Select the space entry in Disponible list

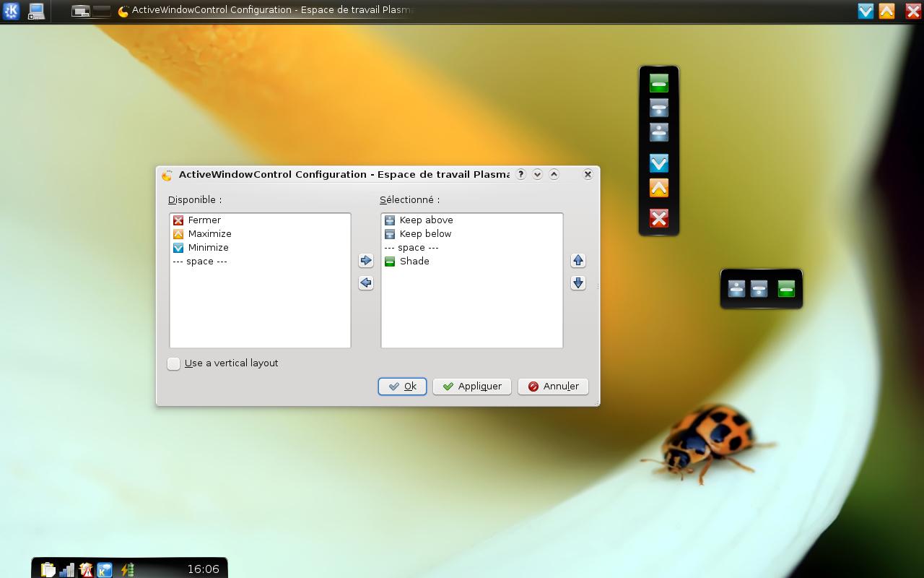coord(260,261)
